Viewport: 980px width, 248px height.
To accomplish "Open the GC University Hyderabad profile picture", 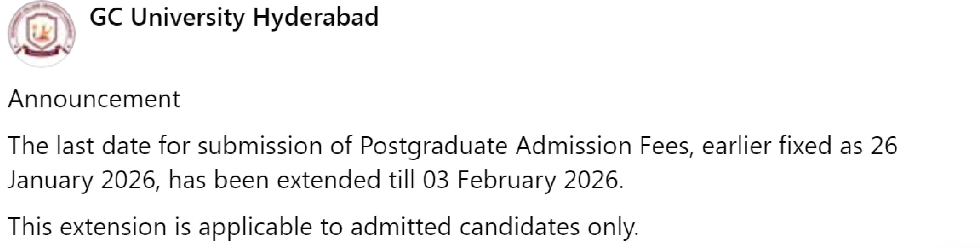I will pyautogui.click(x=41, y=34).
